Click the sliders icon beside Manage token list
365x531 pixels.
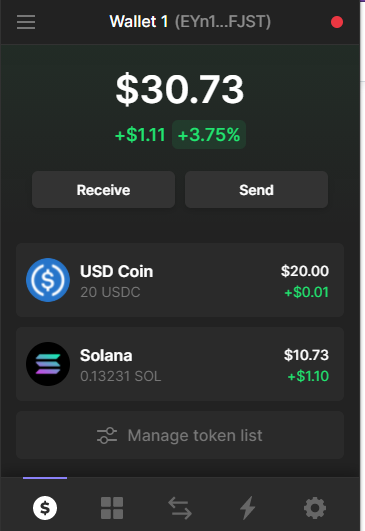click(107, 435)
